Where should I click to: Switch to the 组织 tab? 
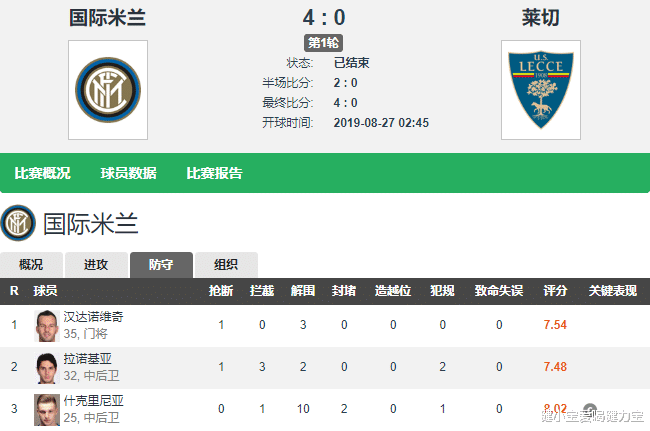pyautogui.click(x=225, y=265)
